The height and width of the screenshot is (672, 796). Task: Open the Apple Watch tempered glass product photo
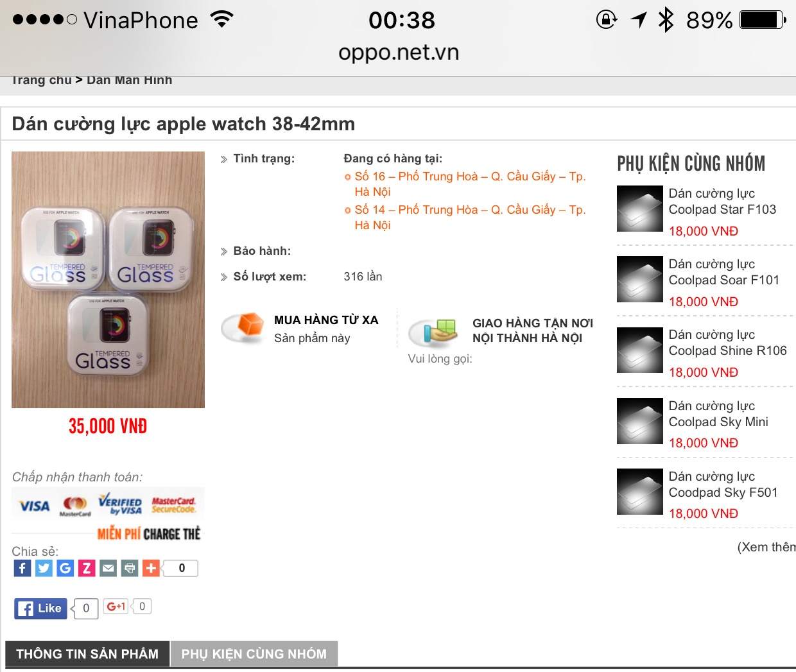click(108, 279)
